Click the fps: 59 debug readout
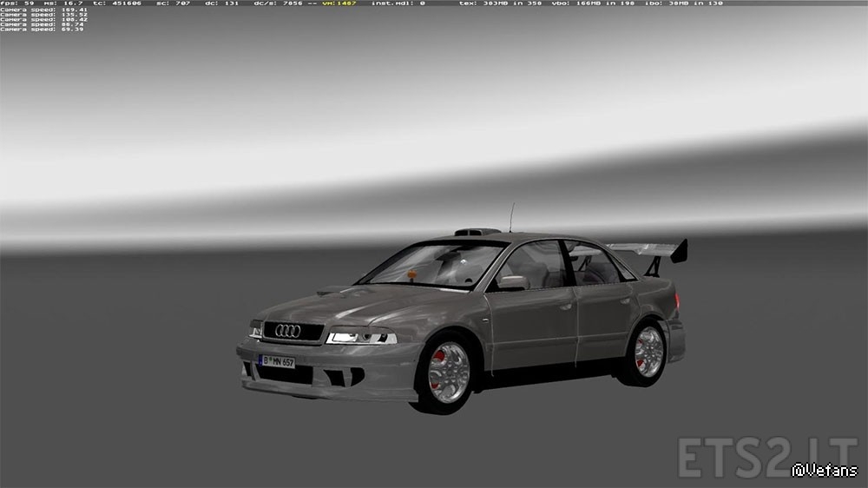The width and height of the screenshot is (868, 488). click(x=17, y=3)
